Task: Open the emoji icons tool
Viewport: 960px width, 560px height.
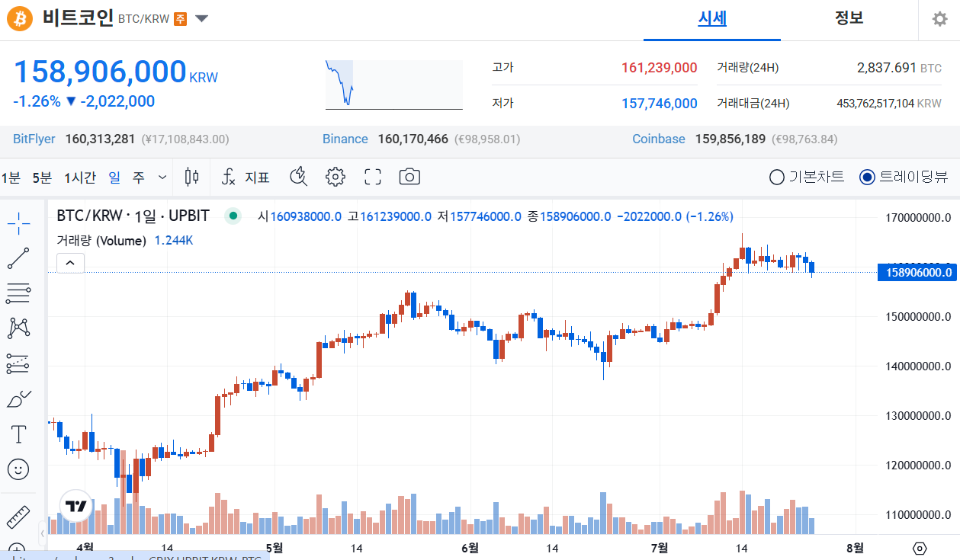Action: point(19,469)
